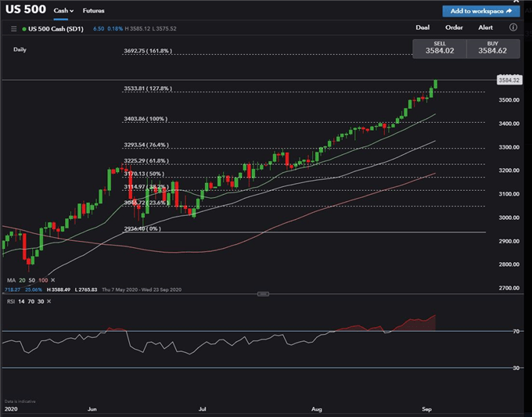532x417 pixels.
Task: Click the 3500.00 price axis label
Action: (x=509, y=100)
